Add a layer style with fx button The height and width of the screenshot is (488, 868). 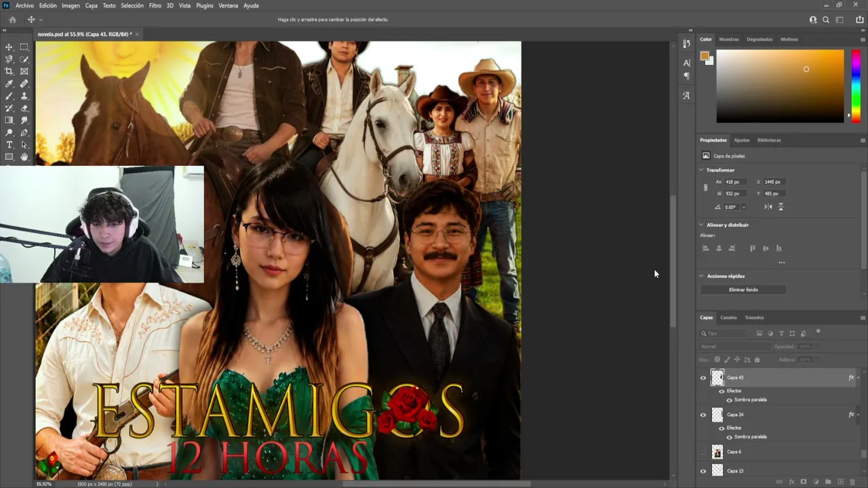click(x=791, y=482)
